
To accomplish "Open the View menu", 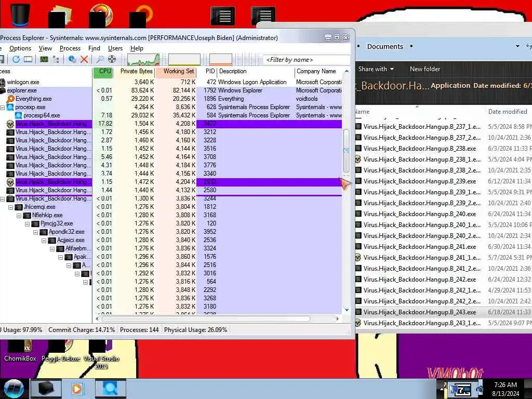I will tap(45, 48).
